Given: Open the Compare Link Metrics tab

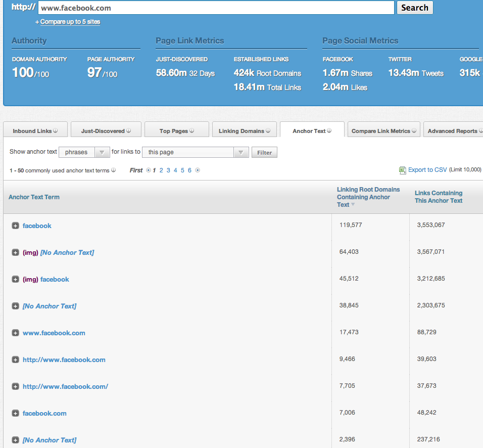Looking at the screenshot, I should pyautogui.click(x=384, y=129).
